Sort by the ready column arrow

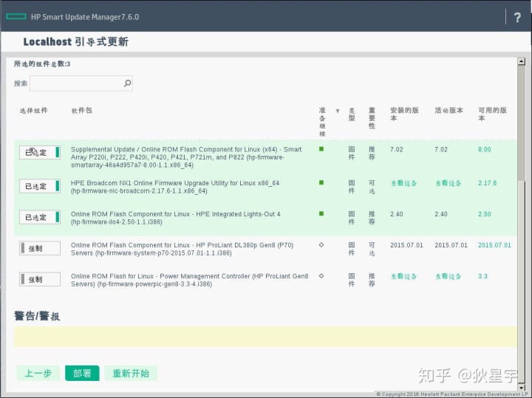(x=338, y=111)
